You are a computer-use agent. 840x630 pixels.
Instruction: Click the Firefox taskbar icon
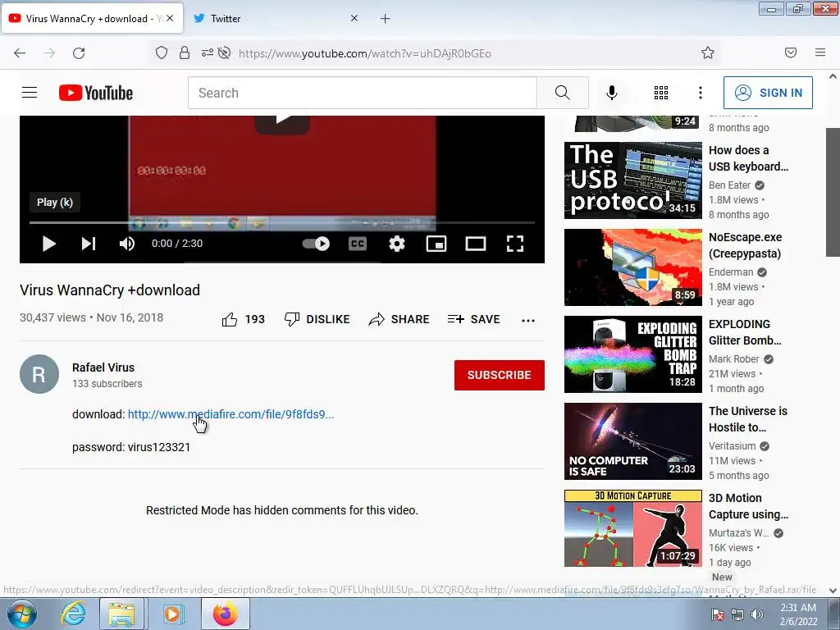click(x=225, y=614)
